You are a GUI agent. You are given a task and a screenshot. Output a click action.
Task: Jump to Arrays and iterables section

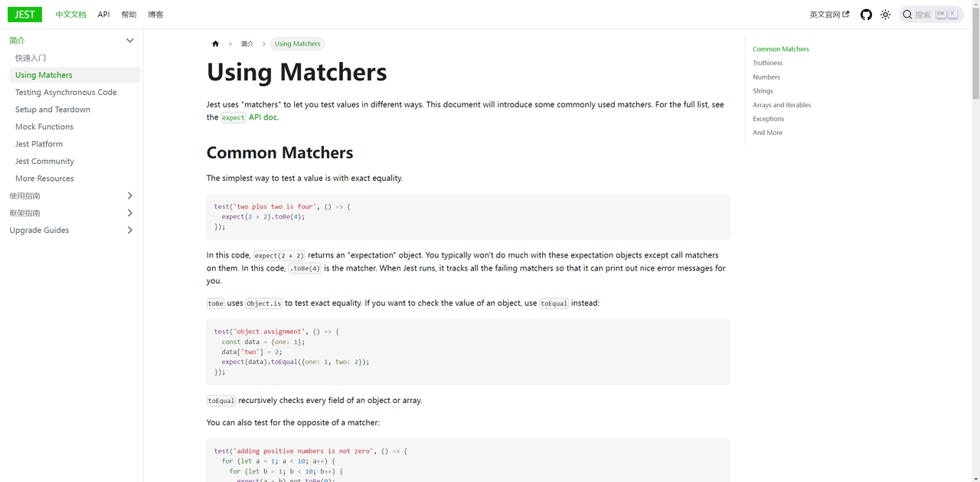[782, 105]
